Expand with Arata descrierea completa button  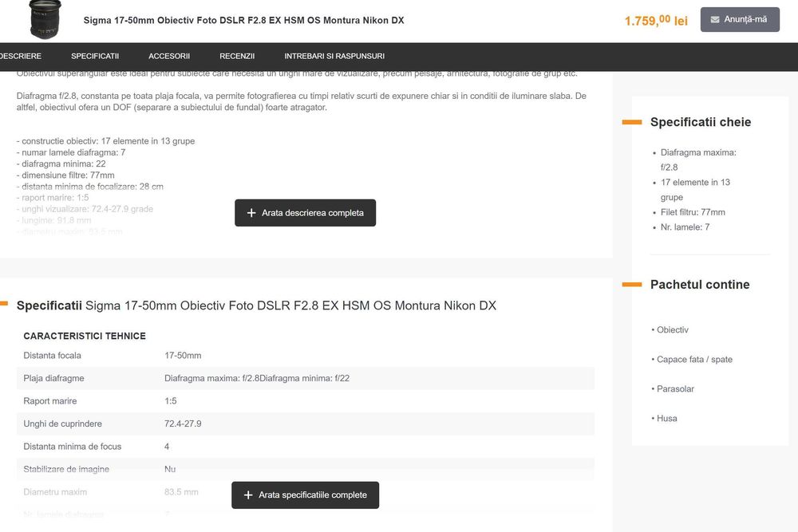pos(306,213)
